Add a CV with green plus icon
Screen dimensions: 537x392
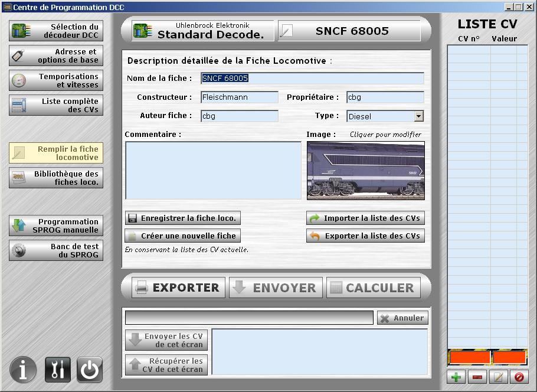pyautogui.click(x=456, y=377)
